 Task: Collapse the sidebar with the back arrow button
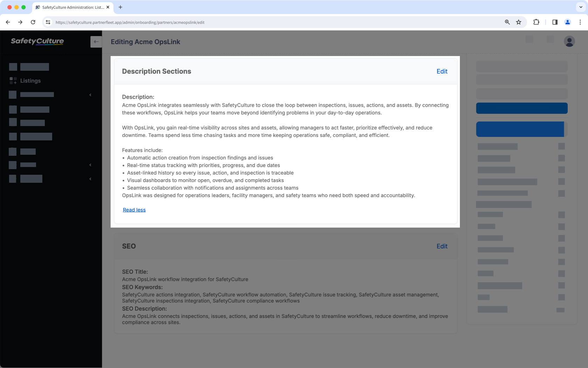[96, 42]
